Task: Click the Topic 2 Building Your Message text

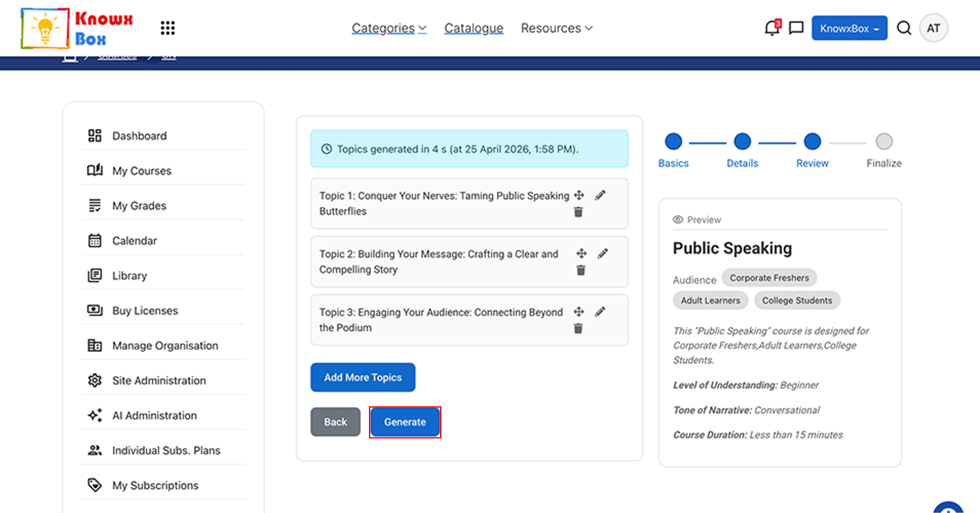Action: click(439, 262)
